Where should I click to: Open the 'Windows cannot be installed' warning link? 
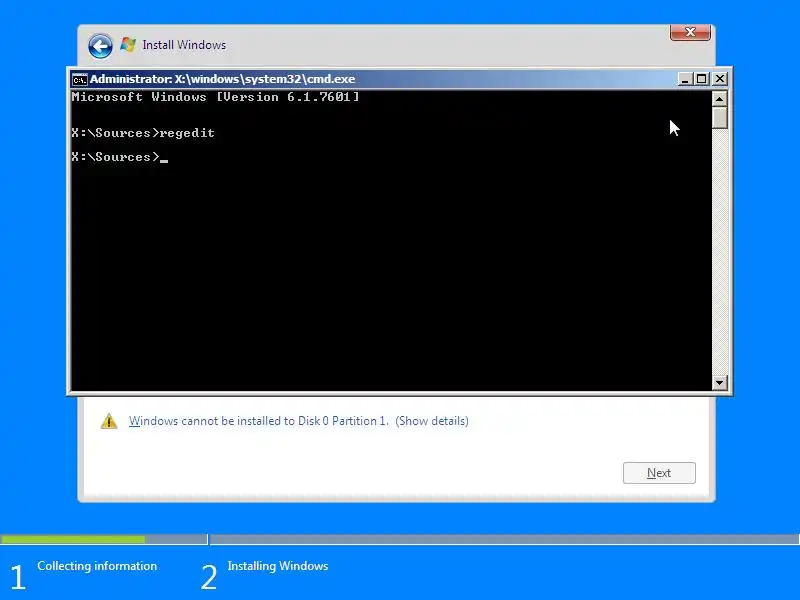pyautogui.click(x=298, y=421)
